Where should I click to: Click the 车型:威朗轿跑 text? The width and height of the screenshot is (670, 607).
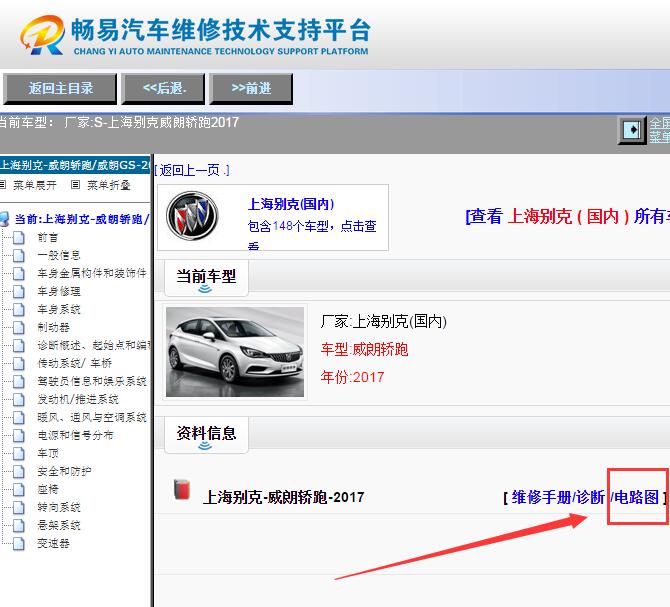pos(364,349)
